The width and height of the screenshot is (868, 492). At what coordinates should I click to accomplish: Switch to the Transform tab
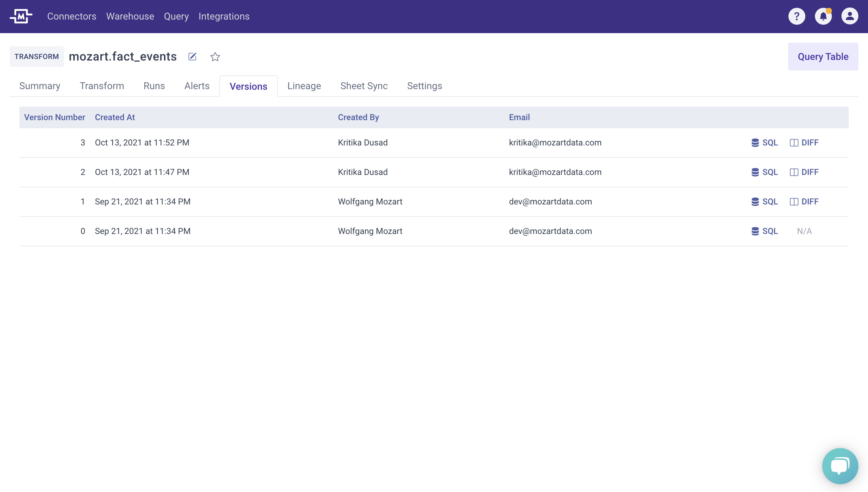coord(102,86)
